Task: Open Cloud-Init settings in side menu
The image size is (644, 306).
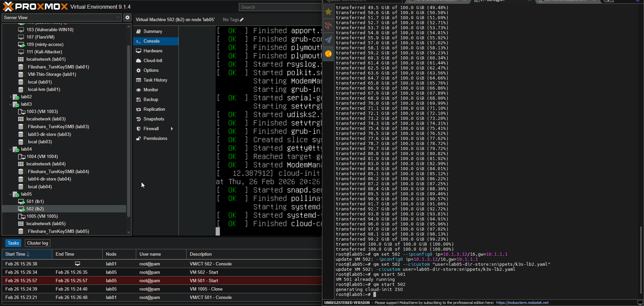Action: tap(153, 61)
